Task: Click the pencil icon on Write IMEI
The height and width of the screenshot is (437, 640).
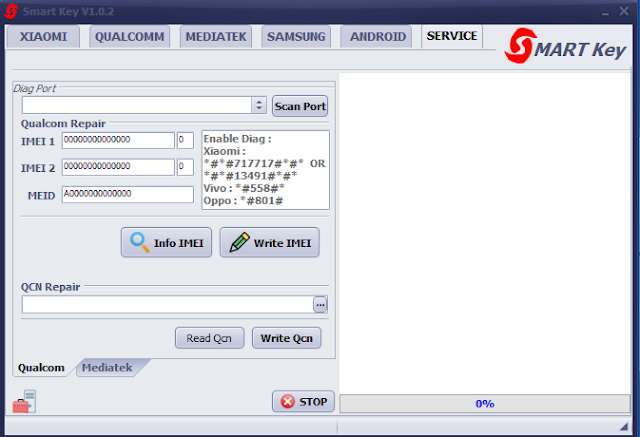Action: 239,242
